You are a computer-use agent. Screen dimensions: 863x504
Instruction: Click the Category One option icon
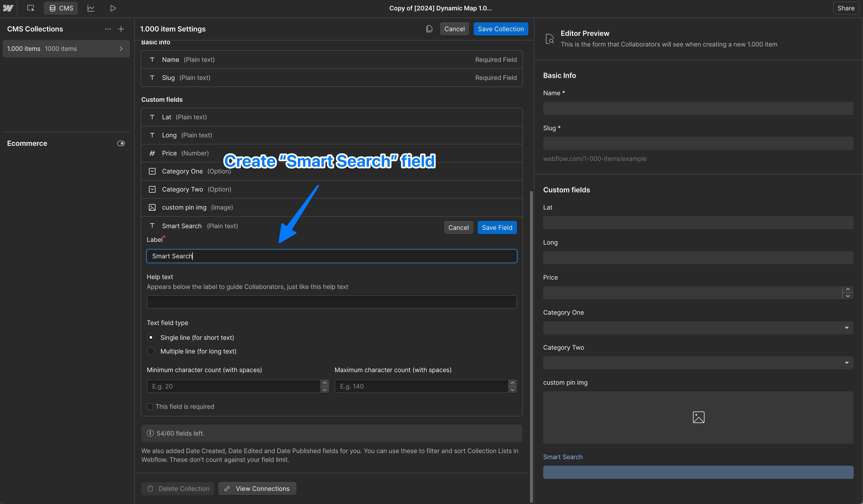tap(152, 171)
